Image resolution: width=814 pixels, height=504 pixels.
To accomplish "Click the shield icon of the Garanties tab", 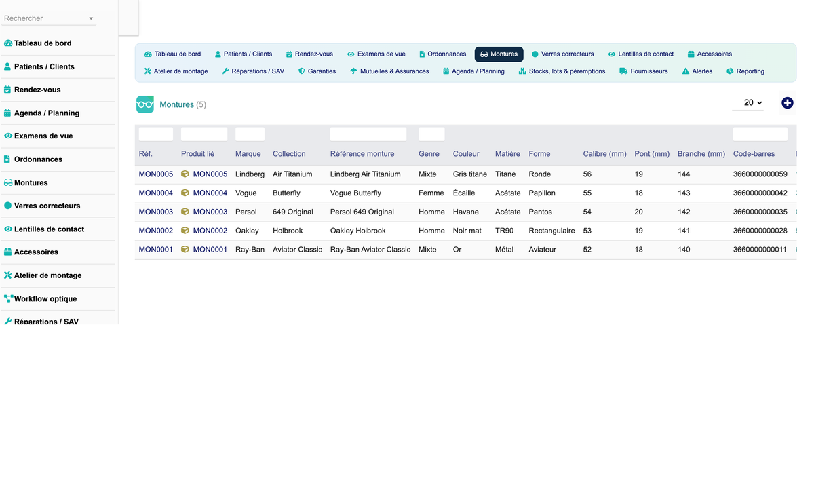I will tap(302, 71).
